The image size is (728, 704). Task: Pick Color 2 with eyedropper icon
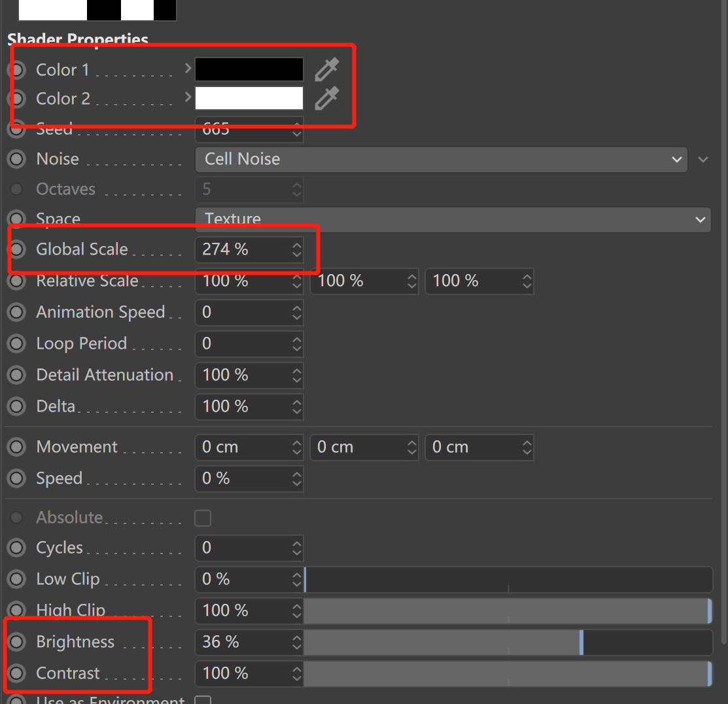tap(327, 98)
